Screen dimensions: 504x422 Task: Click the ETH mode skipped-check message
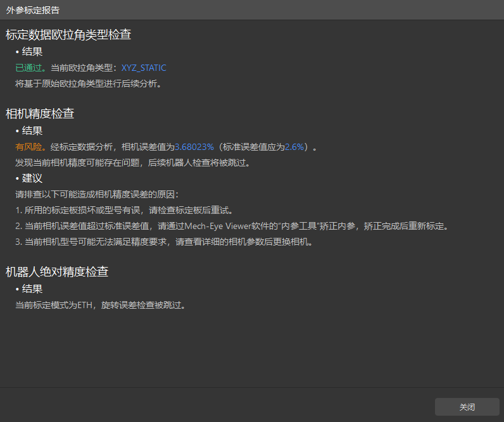[100, 305]
